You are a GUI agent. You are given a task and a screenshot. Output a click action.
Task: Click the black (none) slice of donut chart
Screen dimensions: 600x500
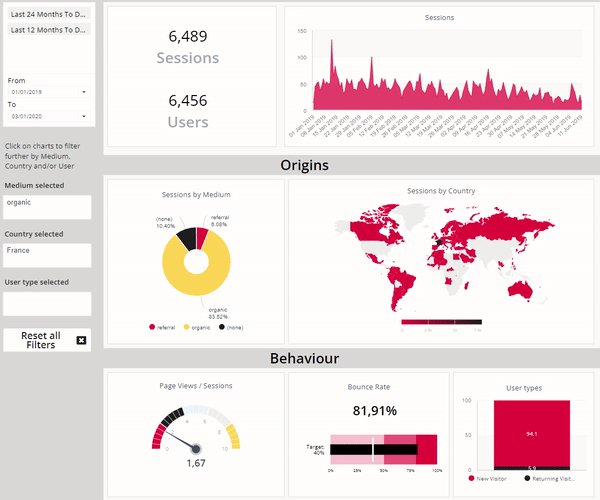coord(188,238)
